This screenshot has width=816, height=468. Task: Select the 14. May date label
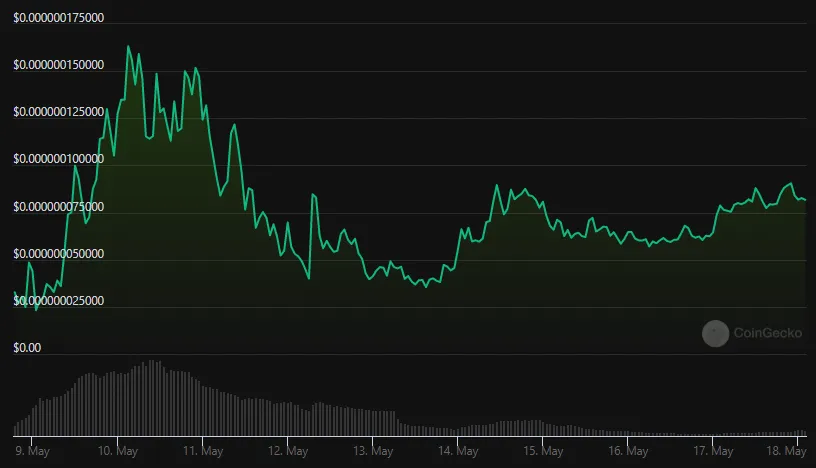[x=458, y=451]
